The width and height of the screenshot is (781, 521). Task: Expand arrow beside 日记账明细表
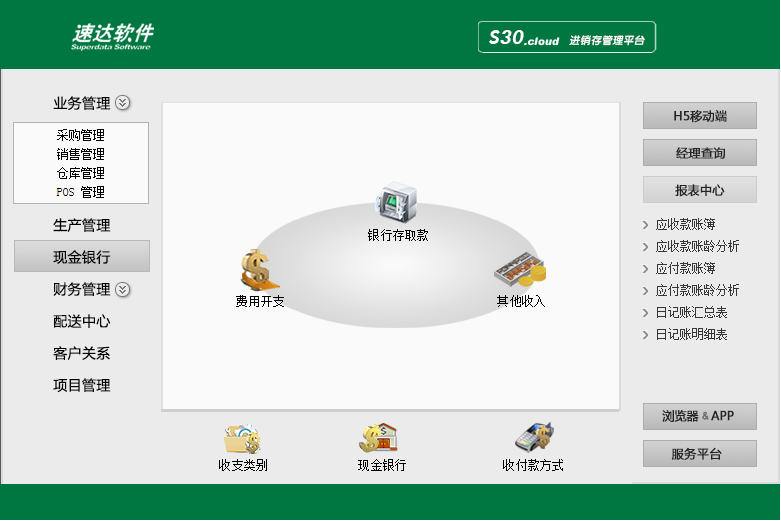646,335
